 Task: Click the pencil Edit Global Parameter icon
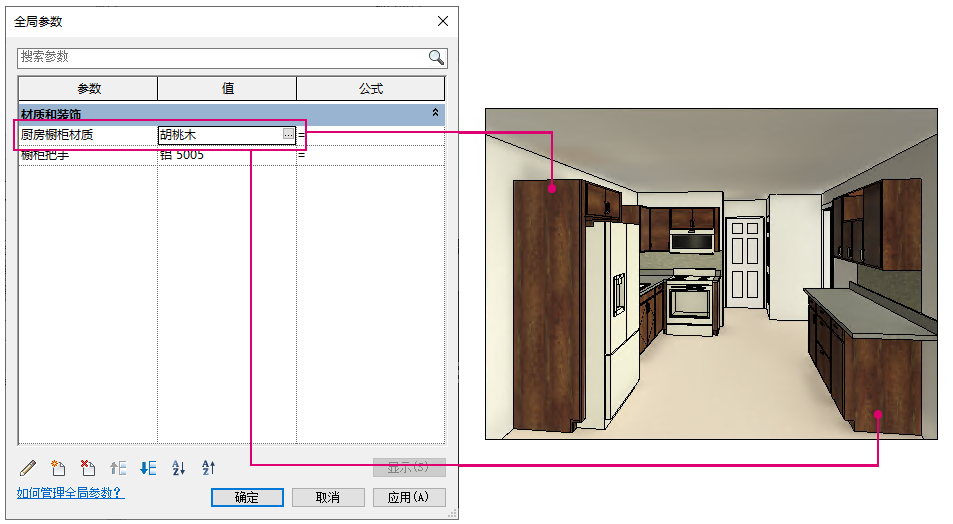[x=28, y=467]
